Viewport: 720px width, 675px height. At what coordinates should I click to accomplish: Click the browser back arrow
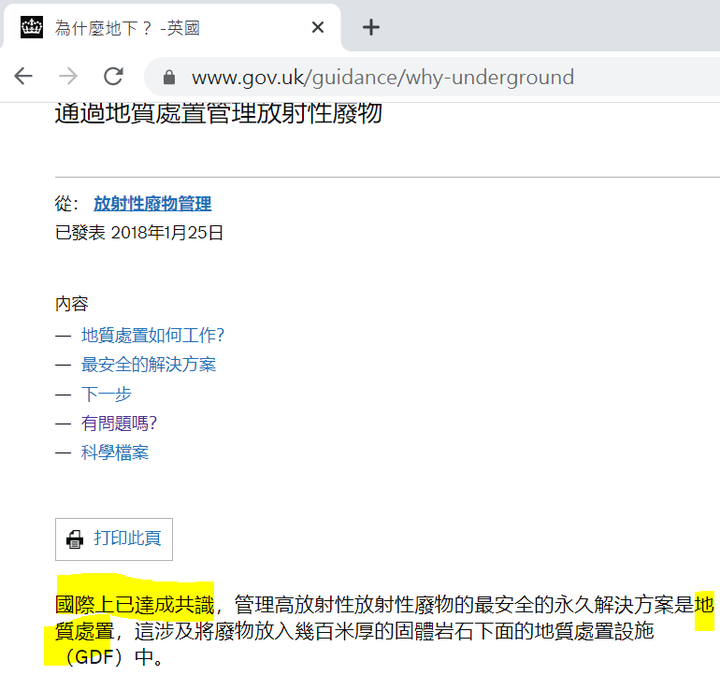pos(23,76)
